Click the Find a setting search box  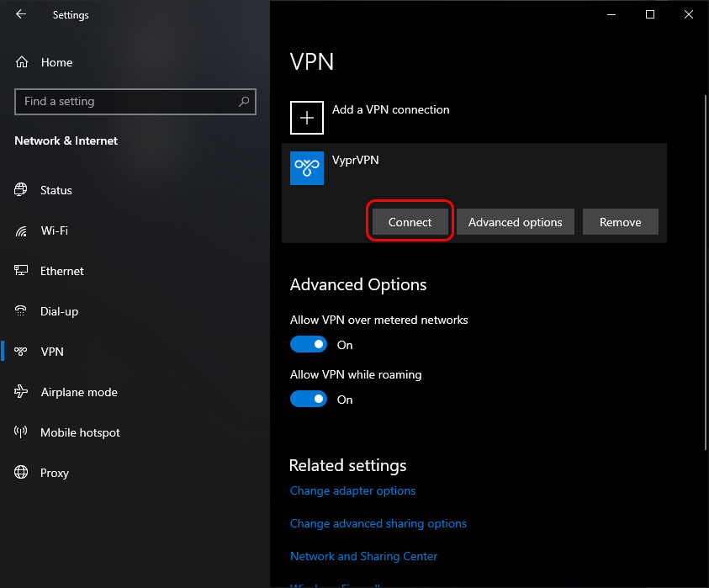(x=126, y=102)
